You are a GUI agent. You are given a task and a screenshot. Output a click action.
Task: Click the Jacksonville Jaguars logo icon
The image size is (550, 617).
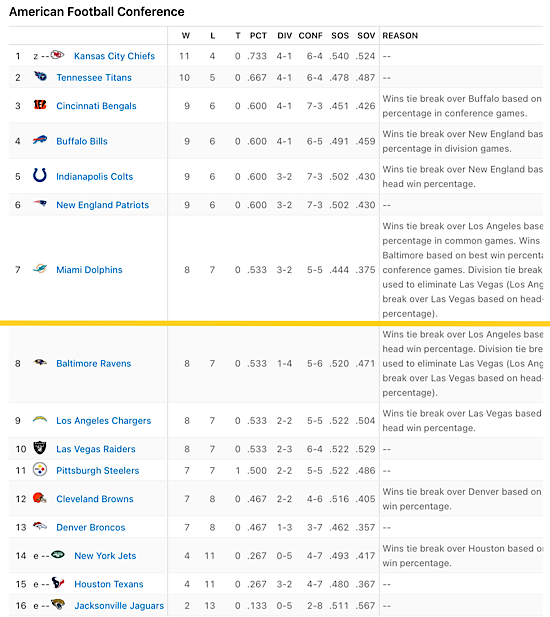(58, 604)
